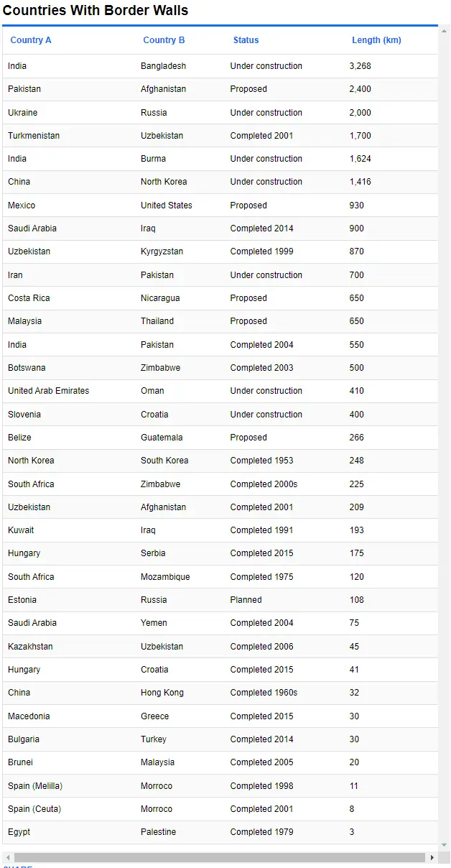The height and width of the screenshot is (868, 451).
Task: Sort table by Country A column
Action: pos(31,40)
